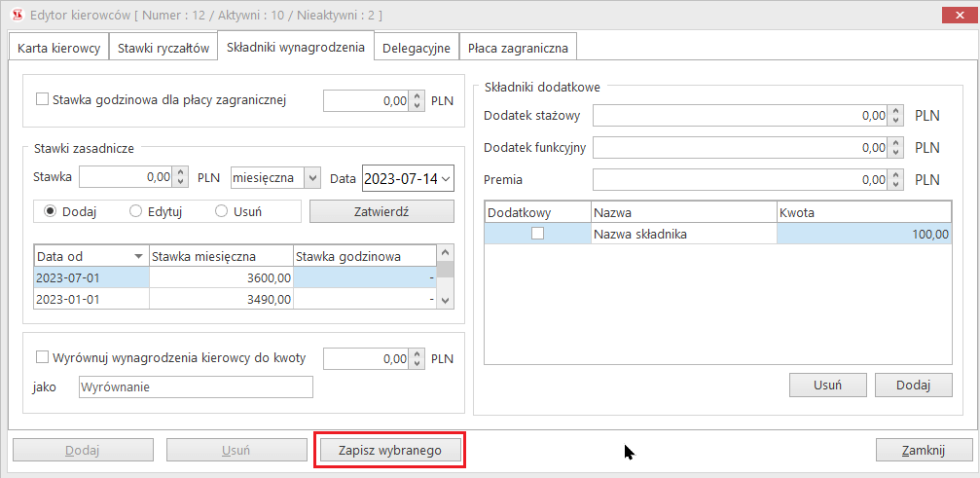Viewport: 980px width, 478px height.
Task: Click the Kwota column header
Action: pos(864,212)
